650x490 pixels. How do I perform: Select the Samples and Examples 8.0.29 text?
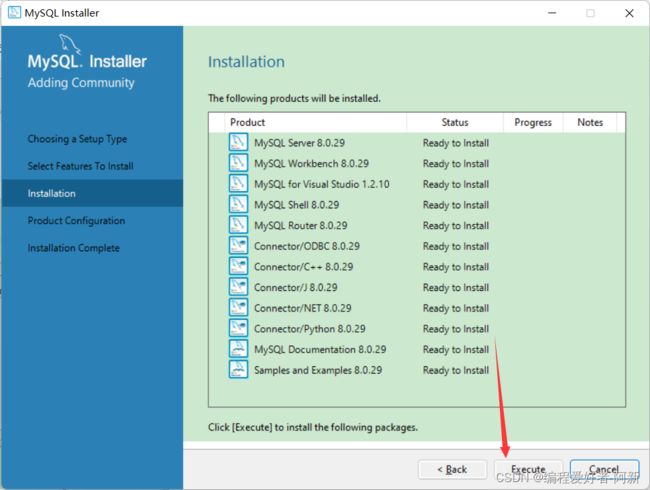click(318, 370)
